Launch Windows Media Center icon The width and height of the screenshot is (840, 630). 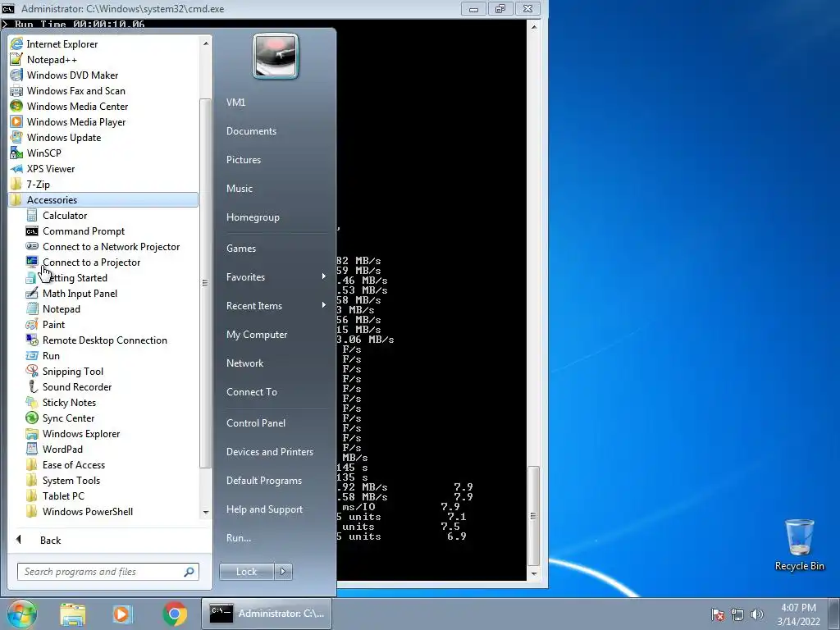(16, 106)
